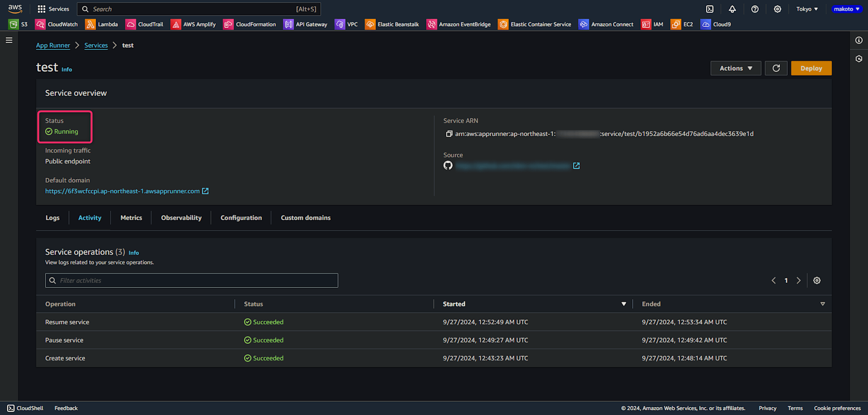The height and width of the screenshot is (415, 868).
Task: Select the Activity tab
Action: 90,218
